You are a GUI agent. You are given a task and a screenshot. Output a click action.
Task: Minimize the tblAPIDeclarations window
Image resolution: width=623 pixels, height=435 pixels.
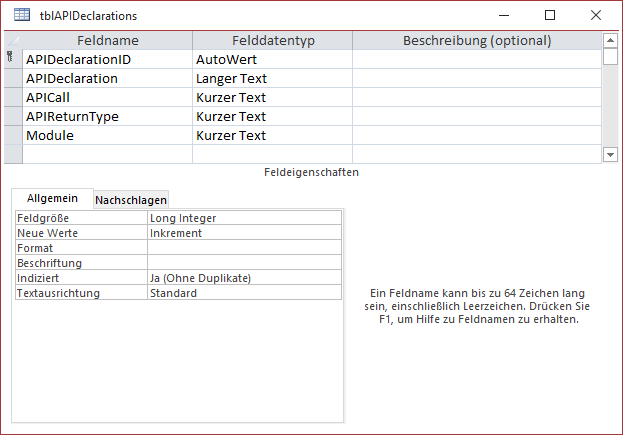click(x=504, y=15)
